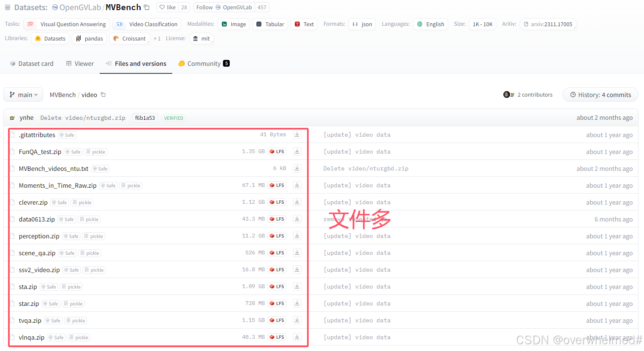Viewport: 644px width, 351px height.
Task: Expand the +1 more libraries
Action: [157, 38]
